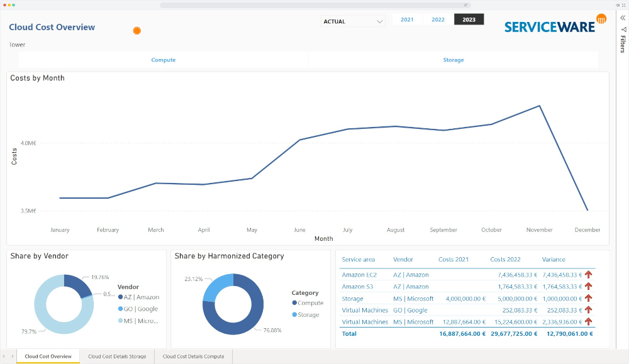Collapse the pane using the double-chevron
The height and width of the screenshot is (364, 629).
click(x=622, y=18)
